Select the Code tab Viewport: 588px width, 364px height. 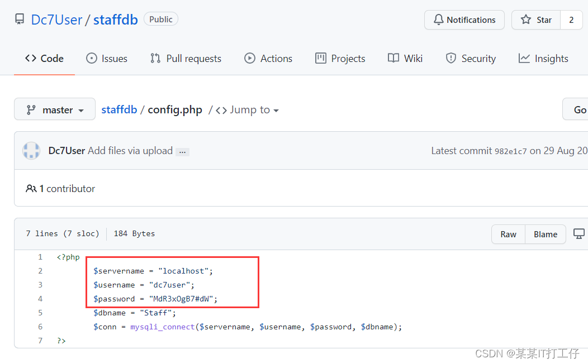point(44,59)
